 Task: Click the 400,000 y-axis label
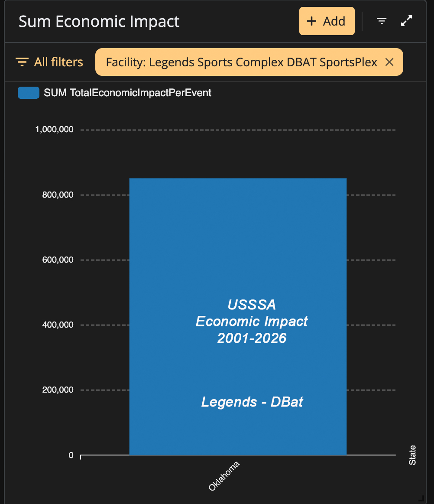pyautogui.click(x=58, y=325)
